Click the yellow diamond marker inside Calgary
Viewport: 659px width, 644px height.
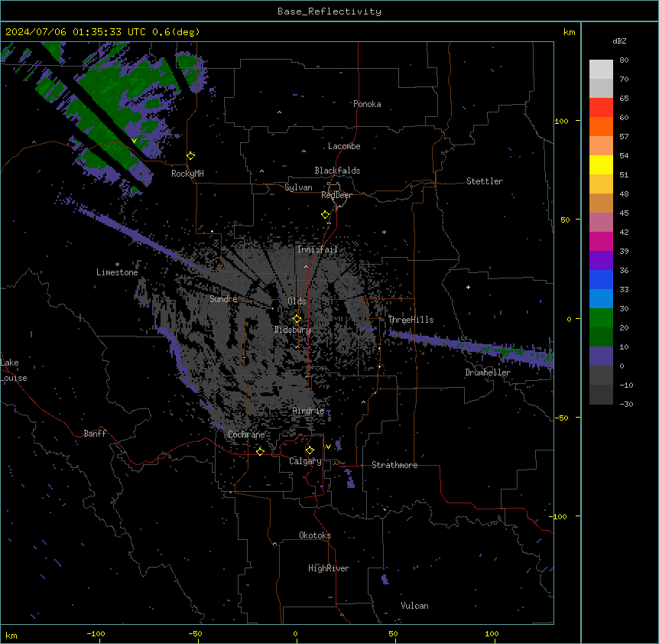[310, 450]
